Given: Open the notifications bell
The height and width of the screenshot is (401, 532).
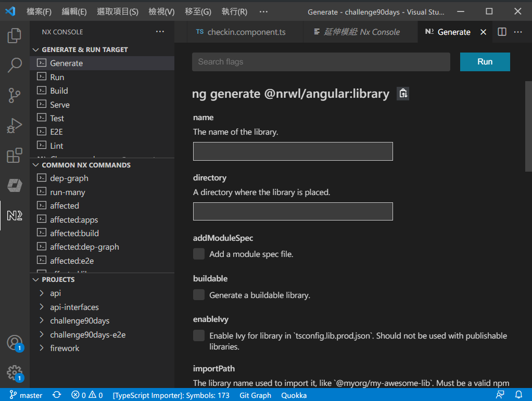Looking at the screenshot, I should 518,395.
